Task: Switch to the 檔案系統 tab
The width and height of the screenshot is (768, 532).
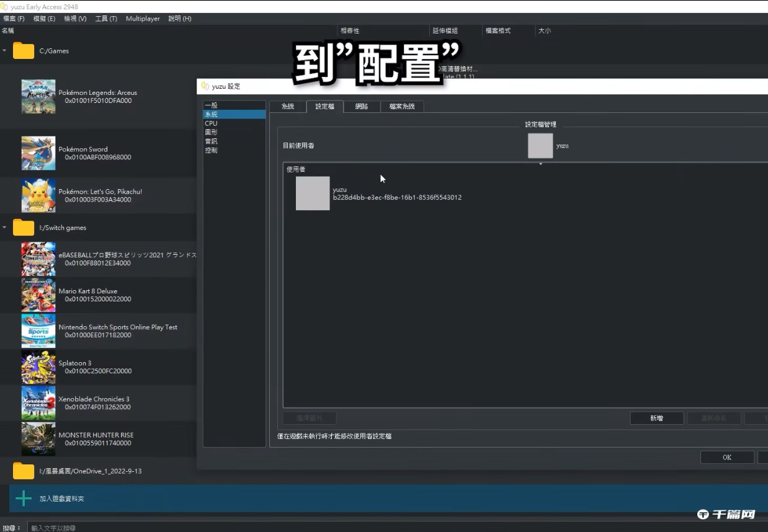Action: pos(402,106)
